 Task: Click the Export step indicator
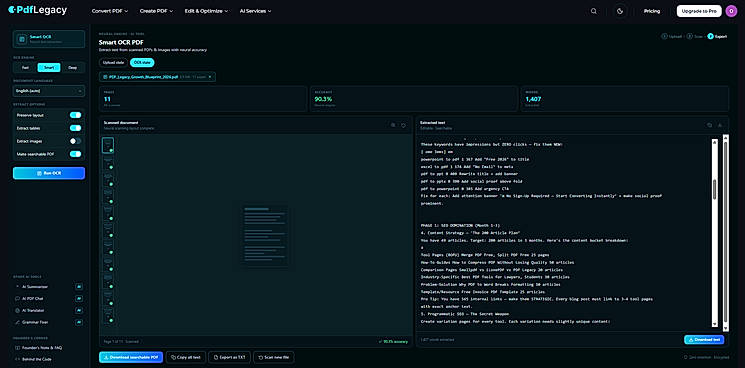tap(717, 37)
